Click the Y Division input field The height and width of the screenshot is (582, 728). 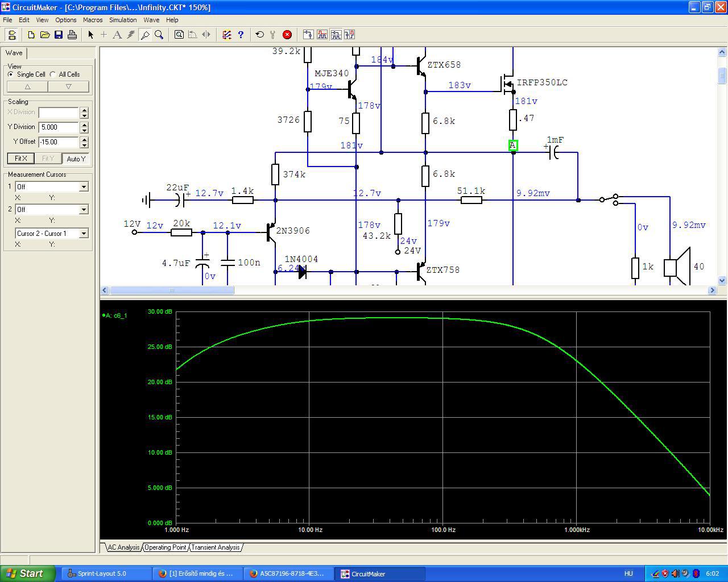[58, 127]
